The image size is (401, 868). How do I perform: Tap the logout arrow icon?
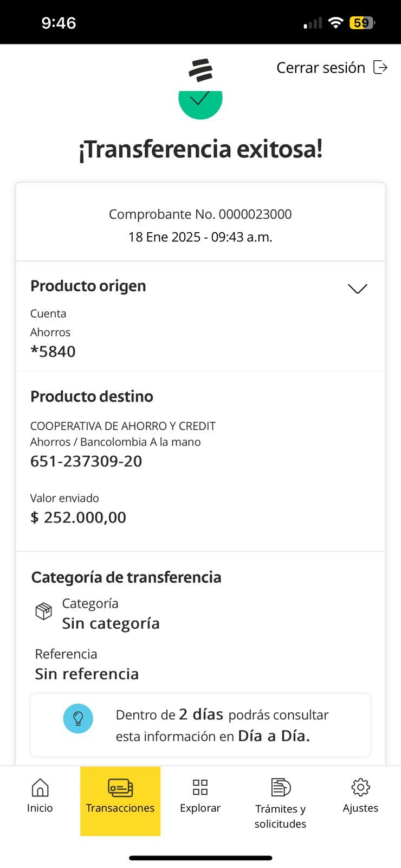[380, 68]
